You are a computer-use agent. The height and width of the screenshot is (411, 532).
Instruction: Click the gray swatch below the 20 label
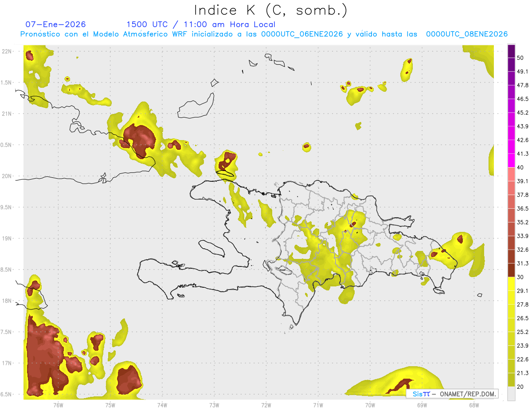point(512,394)
